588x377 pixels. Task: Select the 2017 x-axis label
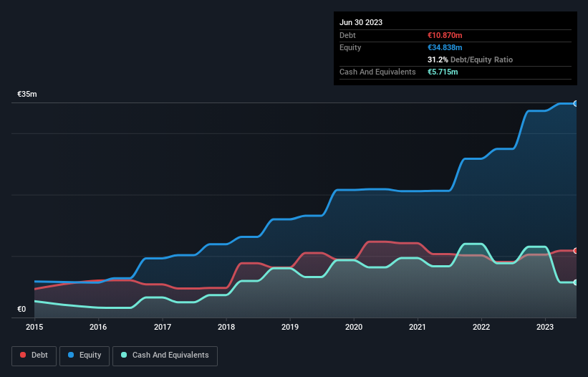[163, 327]
